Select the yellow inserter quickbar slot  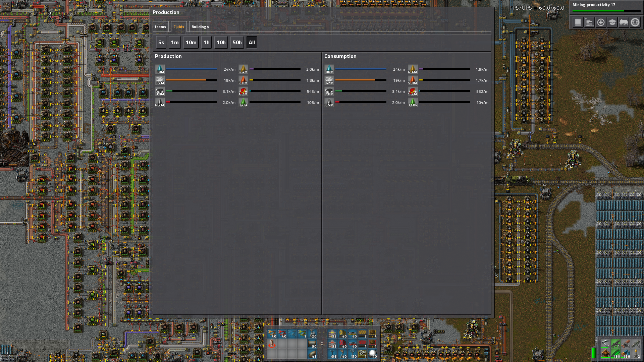tap(272, 334)
